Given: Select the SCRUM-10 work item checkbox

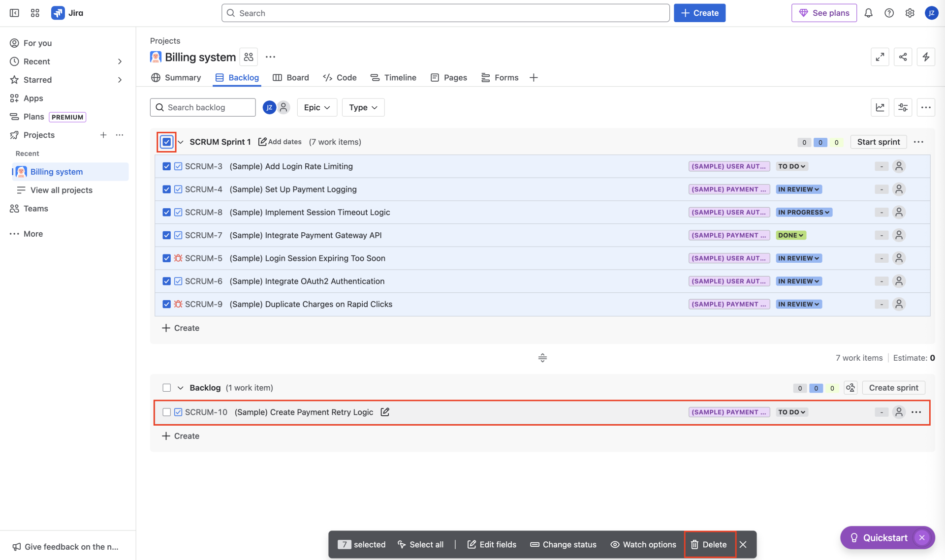Looking at the screenshot, I should pos(166,412).
